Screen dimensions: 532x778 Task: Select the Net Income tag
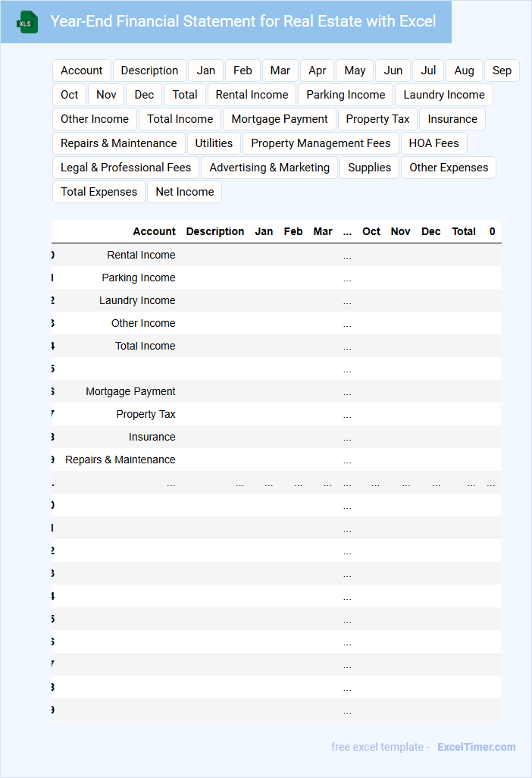[185, 192]
